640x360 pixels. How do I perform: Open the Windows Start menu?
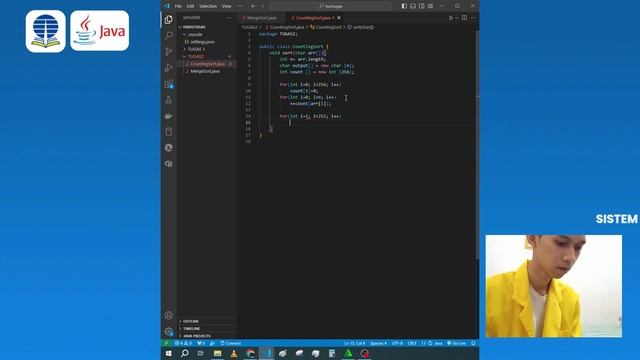tap(169, 353)
